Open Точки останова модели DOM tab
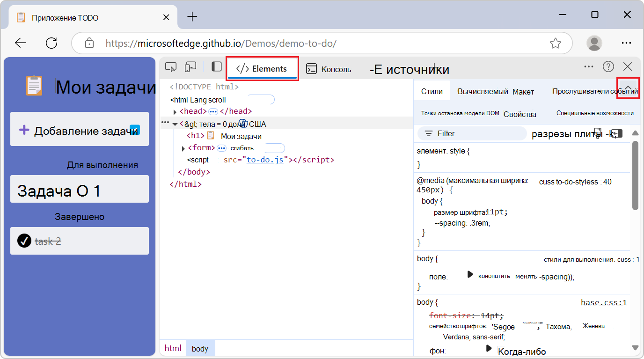 pyautogui.click(x=460, y=113)
